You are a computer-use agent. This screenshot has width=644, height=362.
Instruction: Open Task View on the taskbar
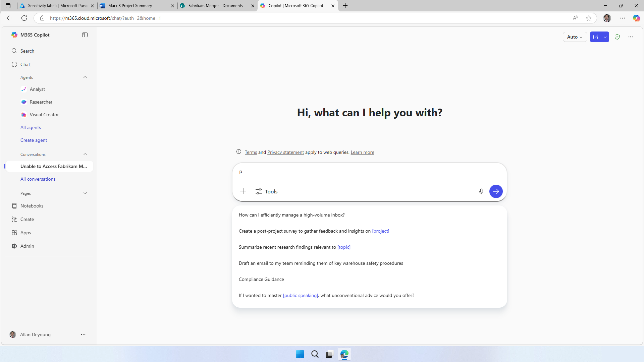click(x=329, y=354)
